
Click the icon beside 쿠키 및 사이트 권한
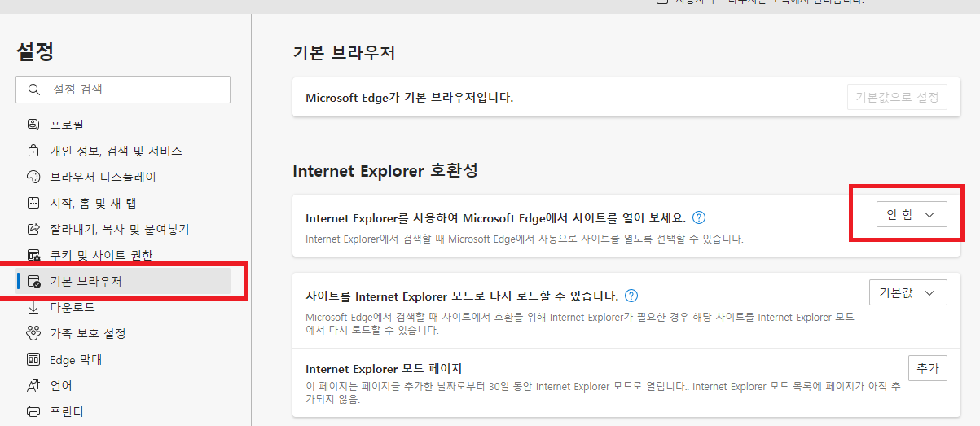tap(33, 255)
